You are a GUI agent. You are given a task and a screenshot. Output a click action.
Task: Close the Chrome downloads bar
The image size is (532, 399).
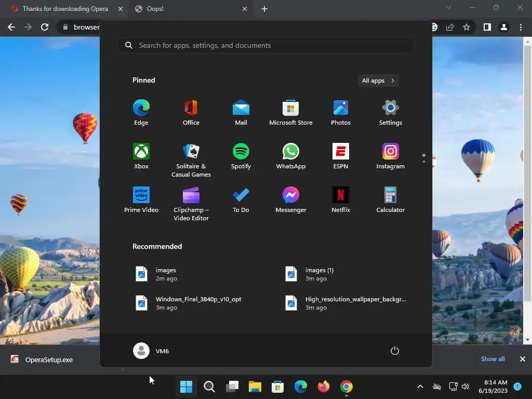[x=523, y=359]
